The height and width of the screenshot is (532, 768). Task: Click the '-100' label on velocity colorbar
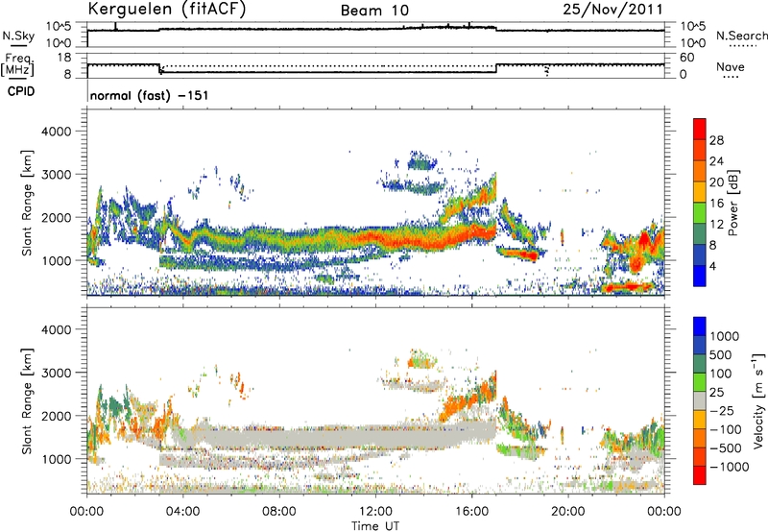point(726,429)
